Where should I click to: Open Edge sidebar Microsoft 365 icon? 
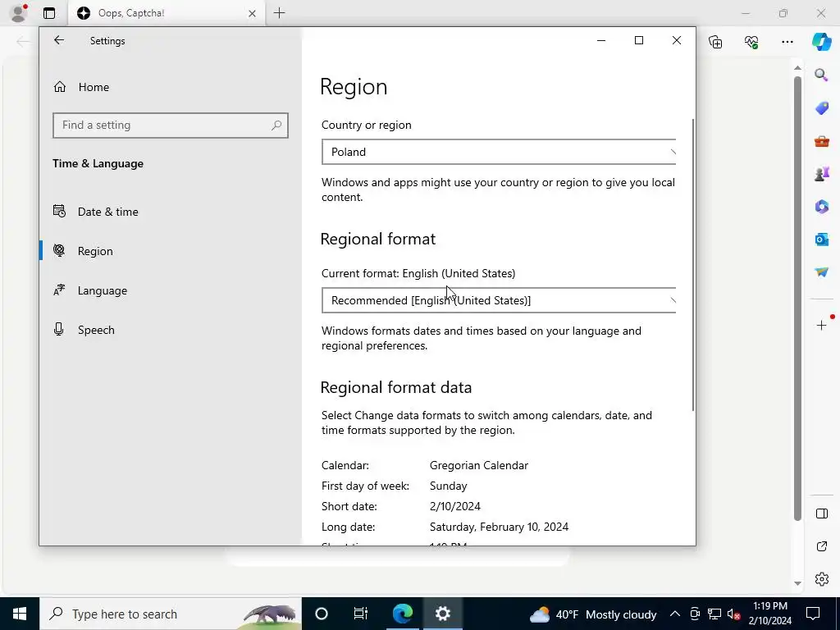coord(821,207)
